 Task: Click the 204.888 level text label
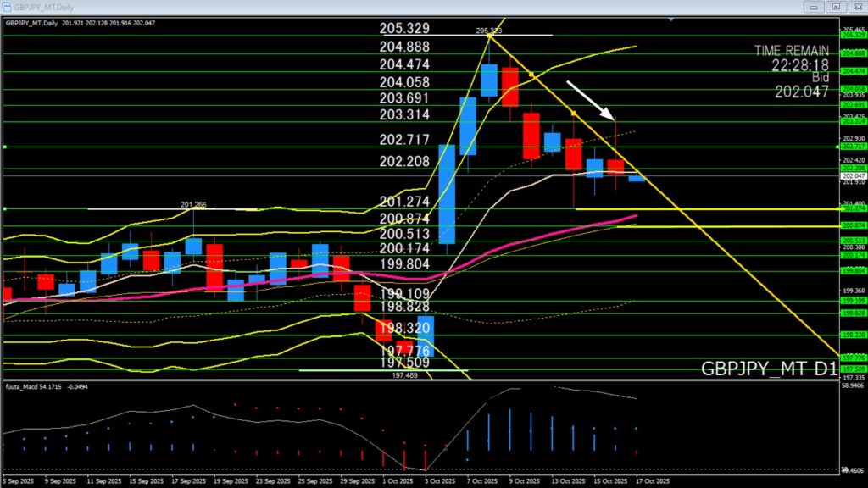404,47
